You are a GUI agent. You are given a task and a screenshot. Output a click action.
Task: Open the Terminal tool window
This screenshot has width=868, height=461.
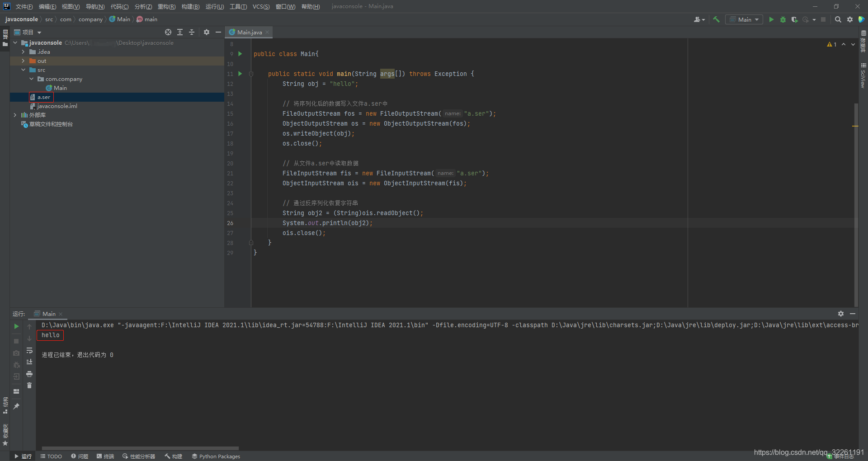pyautogui.click(x=105, y=456)
